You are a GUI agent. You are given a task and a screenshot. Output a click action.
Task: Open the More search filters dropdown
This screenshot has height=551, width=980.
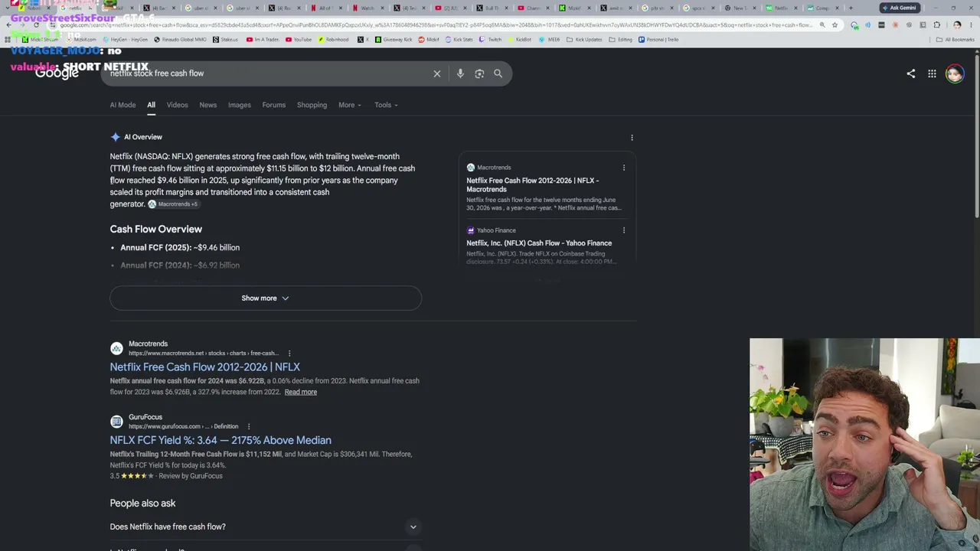[349, 105]
